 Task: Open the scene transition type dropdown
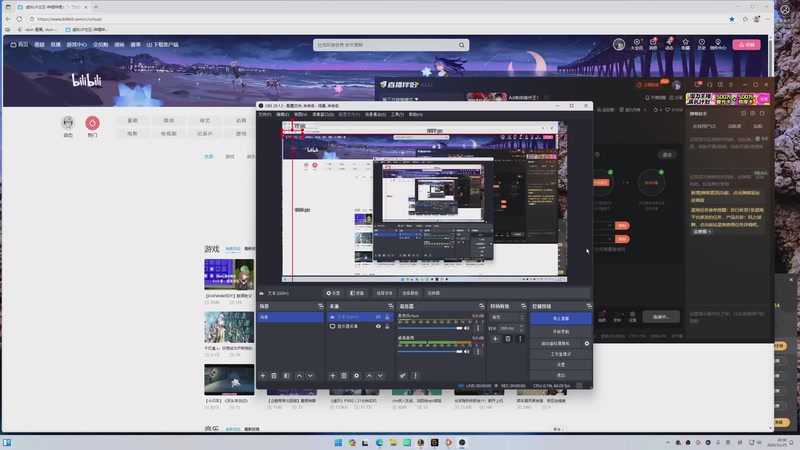(508, 317)
